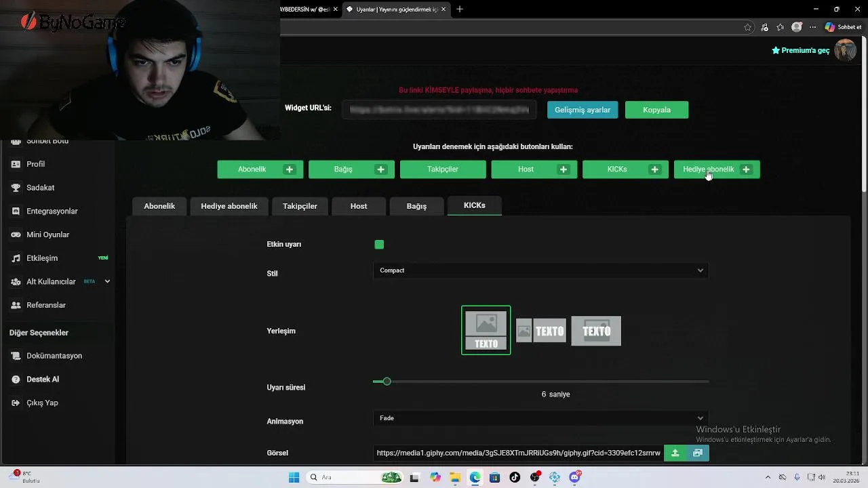Viewport: 868px width, 488px height.
Task: Close the Uyarılar browser tab
Action: (x=445, y=9)
